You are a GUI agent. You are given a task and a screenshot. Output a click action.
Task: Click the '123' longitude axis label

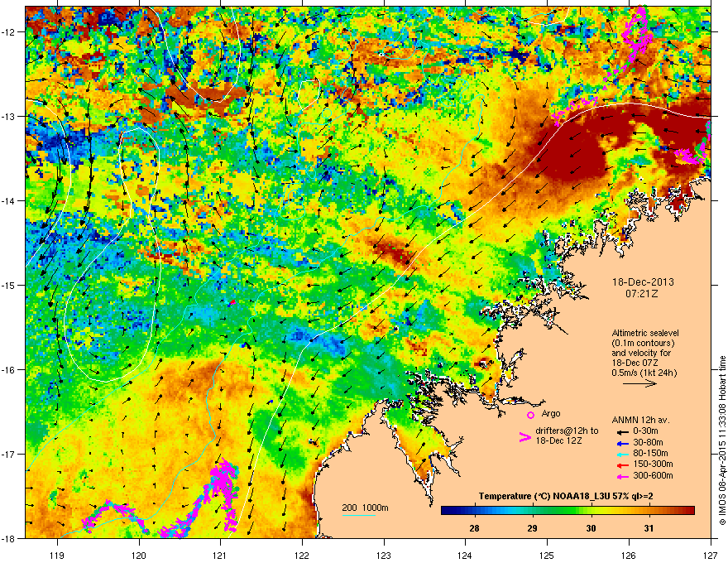click(x=384, y=555)
